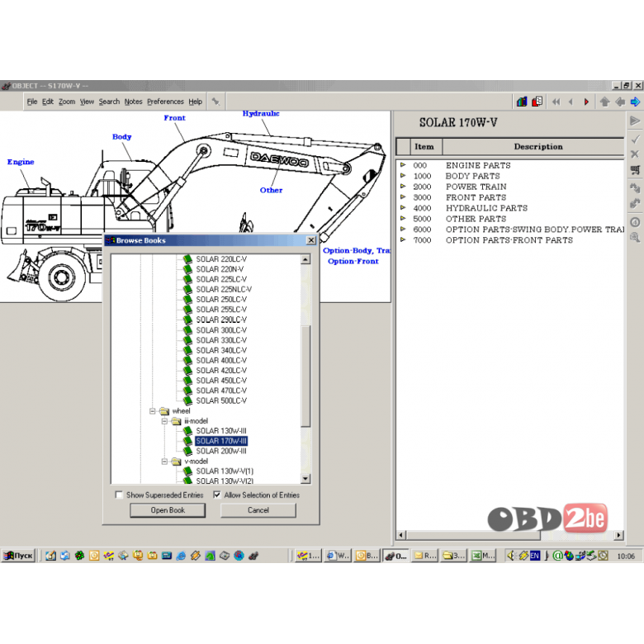Select SOLAR 200W-III in the tree

pyautogui.click(x=221, y=451)
